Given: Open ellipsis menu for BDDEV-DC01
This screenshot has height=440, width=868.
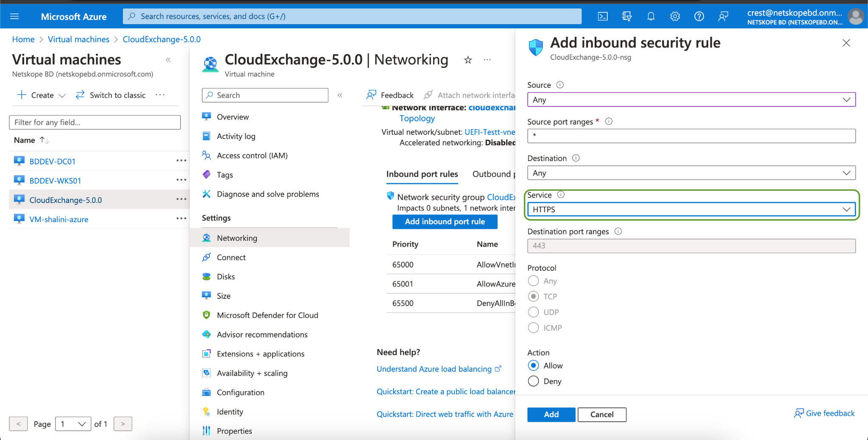Looking at the screenshot, I should click(x=181, y=161).
